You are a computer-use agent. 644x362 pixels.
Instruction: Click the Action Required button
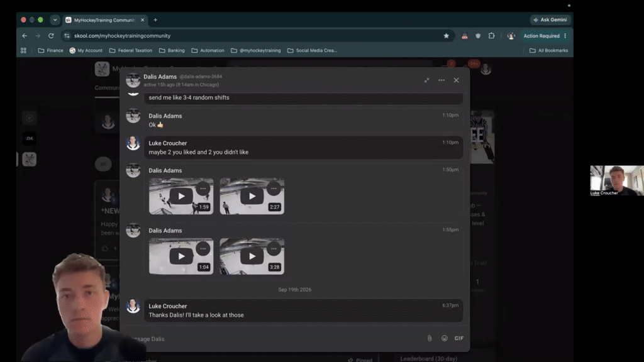(x=545, y=36)
